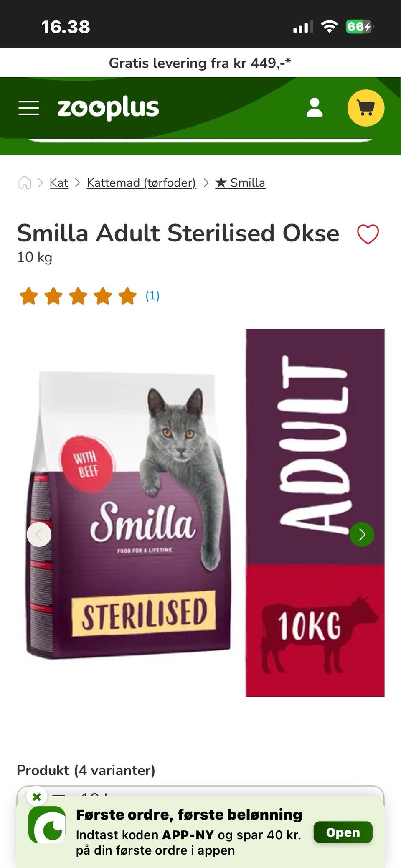
Task: Add product to wishlist with heart icon
Action: point(368,234)
